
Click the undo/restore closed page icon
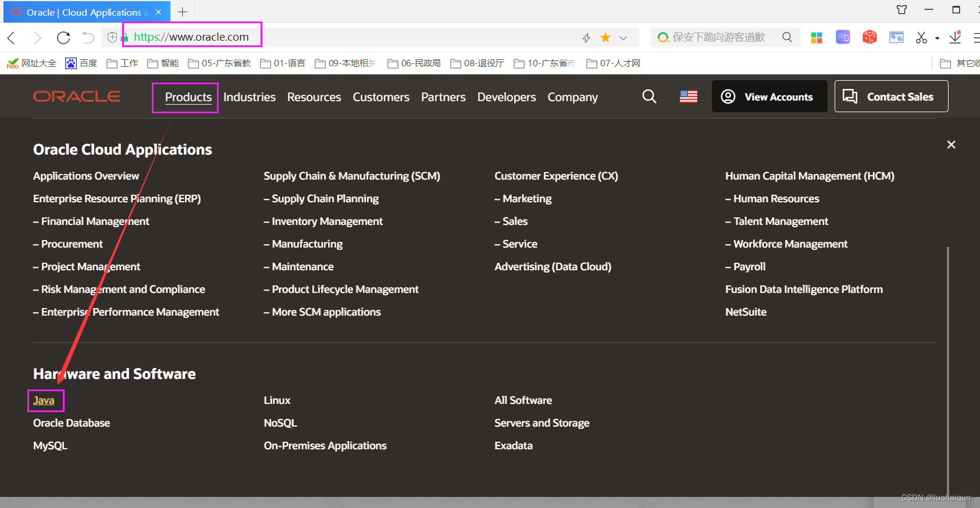88,38
